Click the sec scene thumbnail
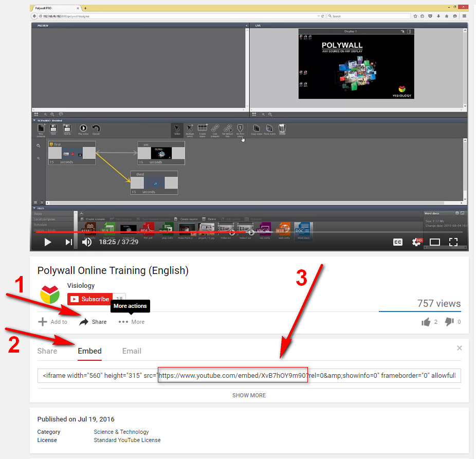The image size is (476, 459). click(161, 153)
